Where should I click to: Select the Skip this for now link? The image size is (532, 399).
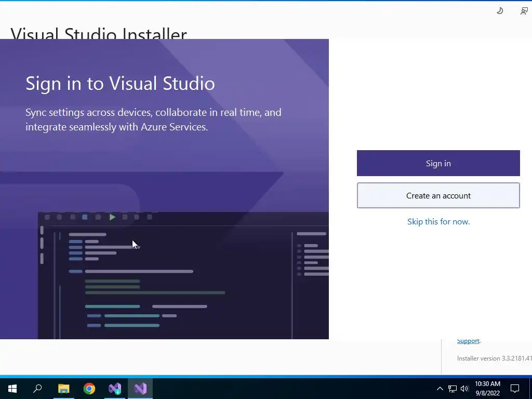click(x=438, y=221)
